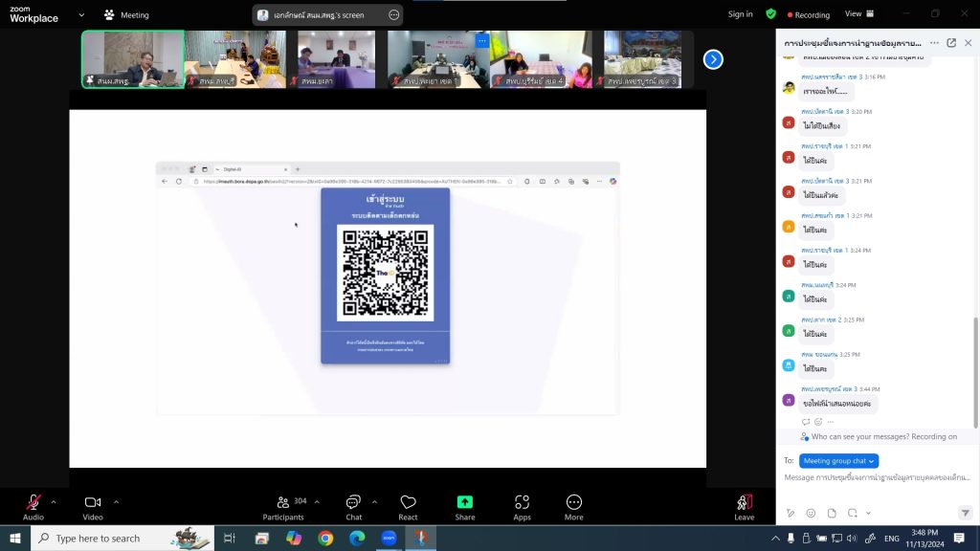Reply to the last chat message
The image size is (980, 551).
[x=806, y=422]
